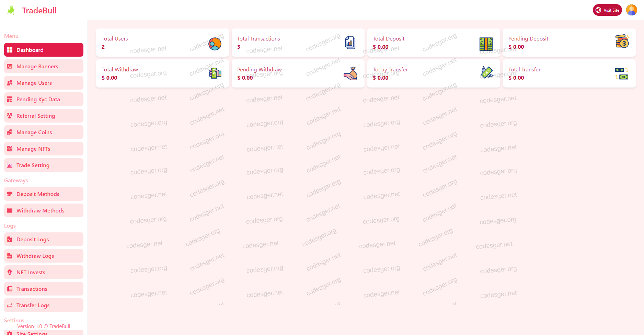View Transfer Logs in sidebar
This screenshot has width=644, height=335.
(x=44, y=305)
